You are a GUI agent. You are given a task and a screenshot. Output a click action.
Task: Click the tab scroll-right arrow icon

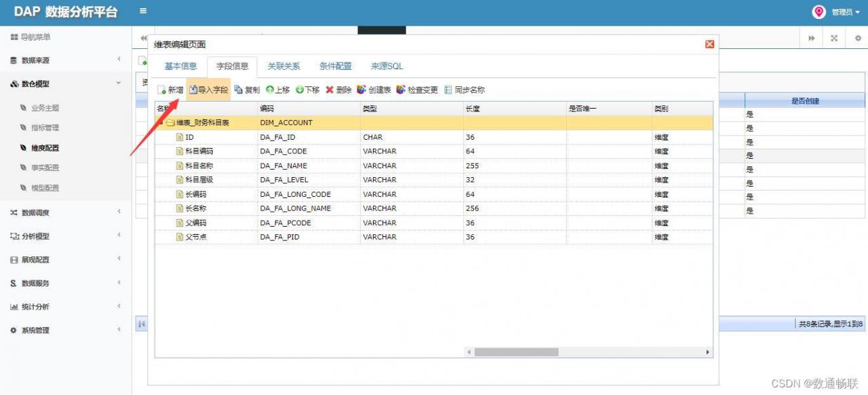click(811, 39)
